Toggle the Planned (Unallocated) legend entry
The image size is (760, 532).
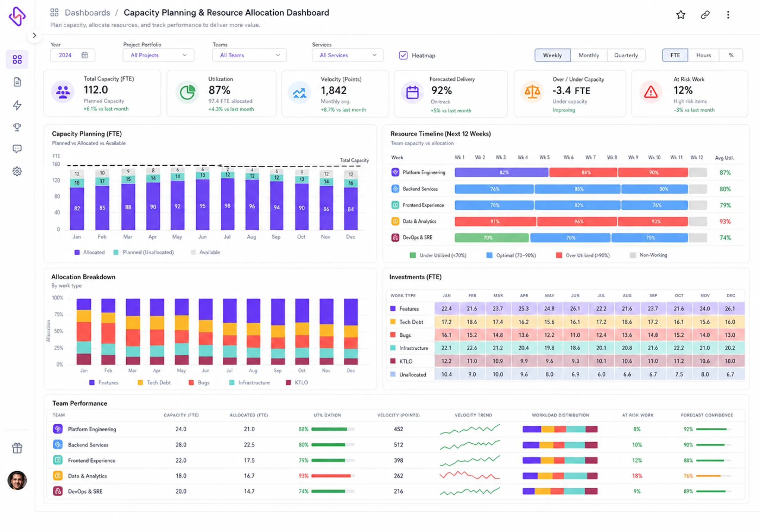point(144,252)
